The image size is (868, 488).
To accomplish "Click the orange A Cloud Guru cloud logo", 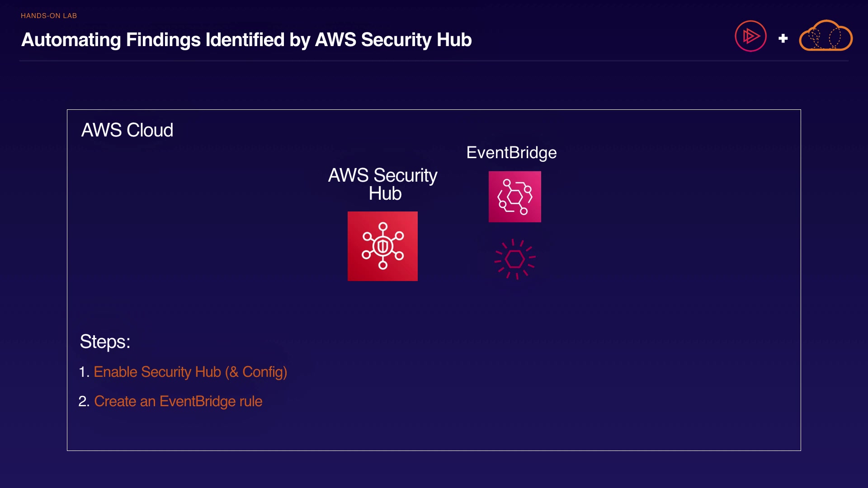I will pyautogui.click(x=826, y=36).
